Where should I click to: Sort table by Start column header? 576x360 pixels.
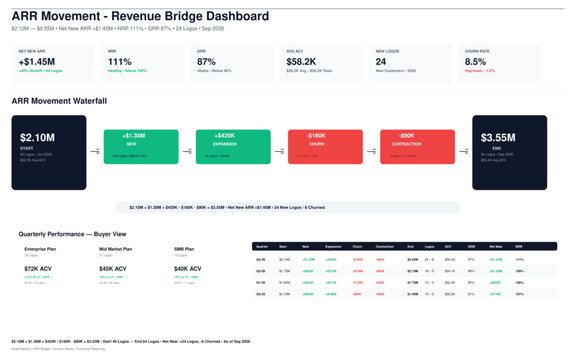[x=283, y=246]
